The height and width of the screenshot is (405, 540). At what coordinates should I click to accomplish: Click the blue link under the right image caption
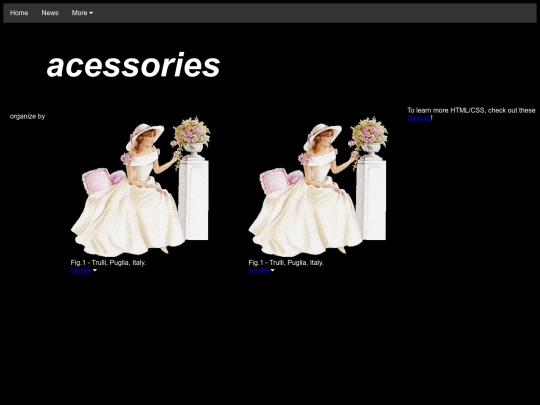pos(258,271)
